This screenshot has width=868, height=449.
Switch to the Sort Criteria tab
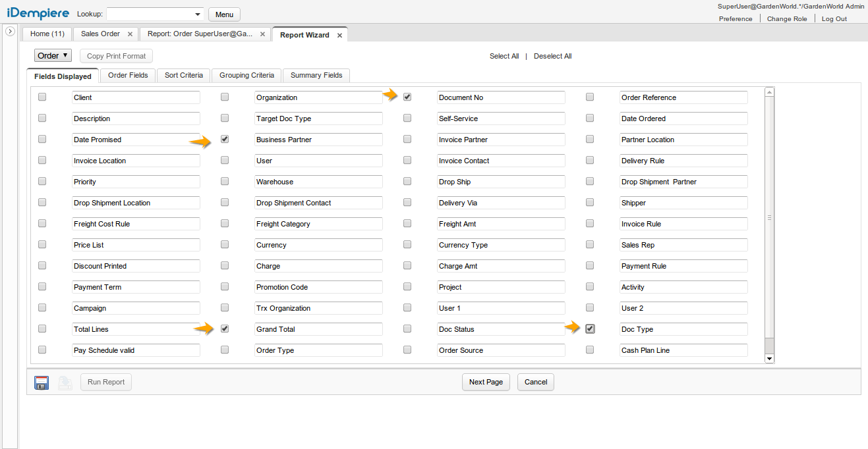(184, 76)
